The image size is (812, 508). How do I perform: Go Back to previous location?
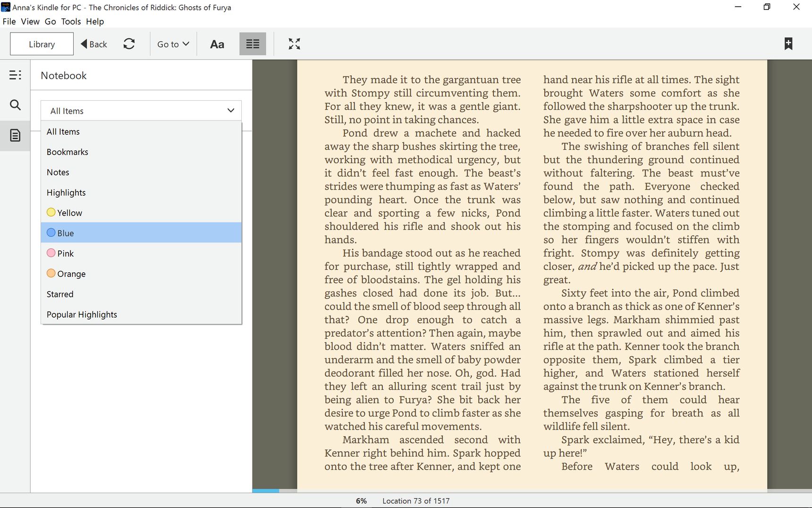click(x=94, y=44)
